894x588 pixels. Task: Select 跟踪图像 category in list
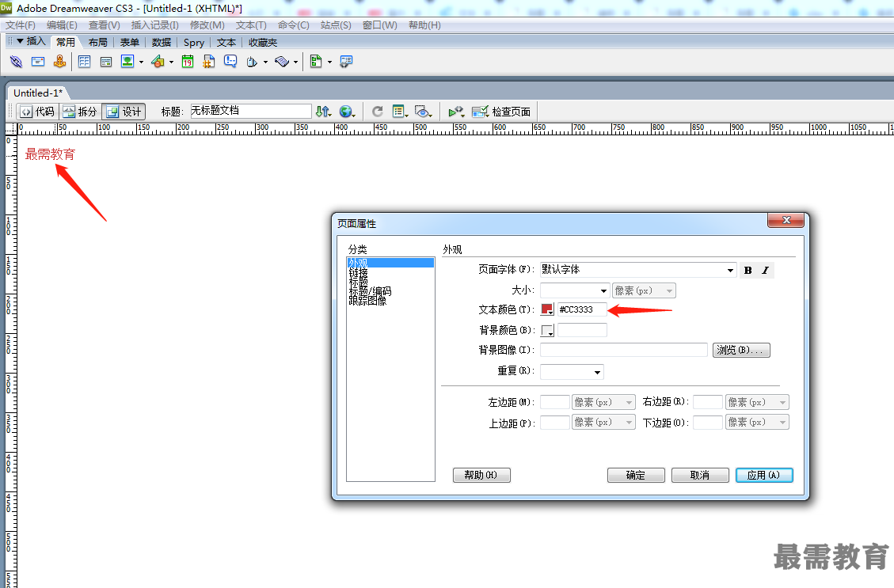[x=367, y=300]
